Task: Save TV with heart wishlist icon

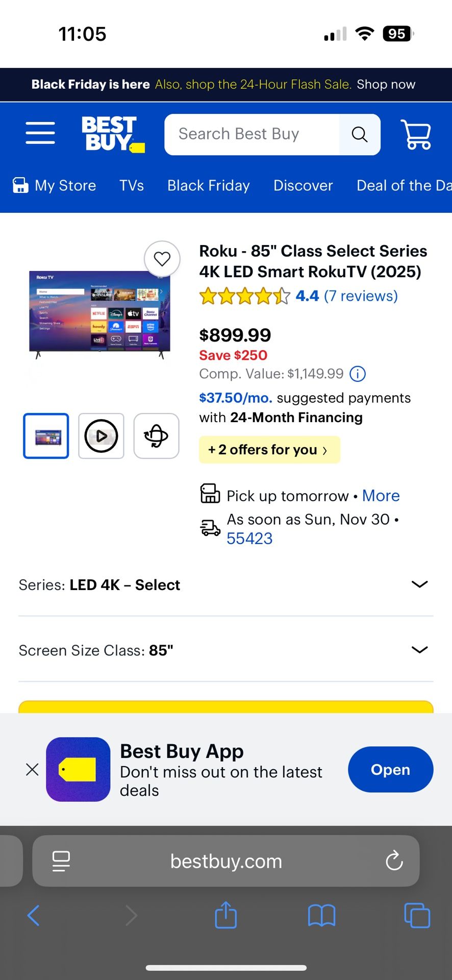Action: coord(162,259)
